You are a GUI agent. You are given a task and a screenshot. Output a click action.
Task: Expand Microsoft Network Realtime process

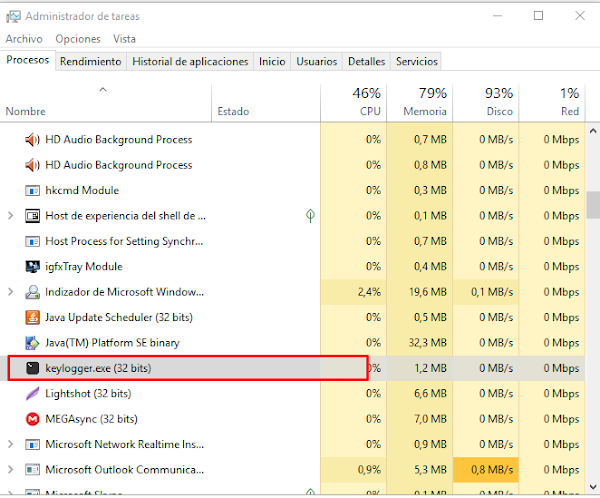10,444
